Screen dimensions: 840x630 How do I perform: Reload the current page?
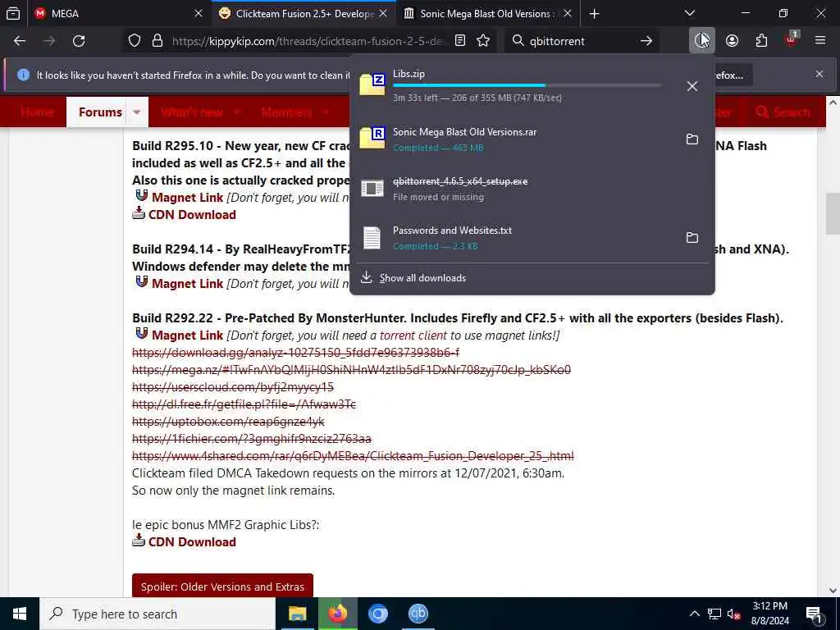[79, 41]
